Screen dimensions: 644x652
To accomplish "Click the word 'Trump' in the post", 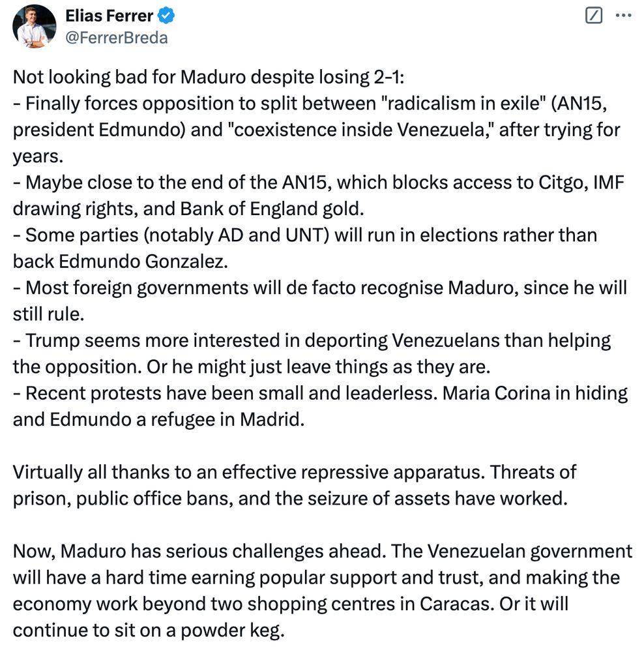I will click(x=51, y=340).
